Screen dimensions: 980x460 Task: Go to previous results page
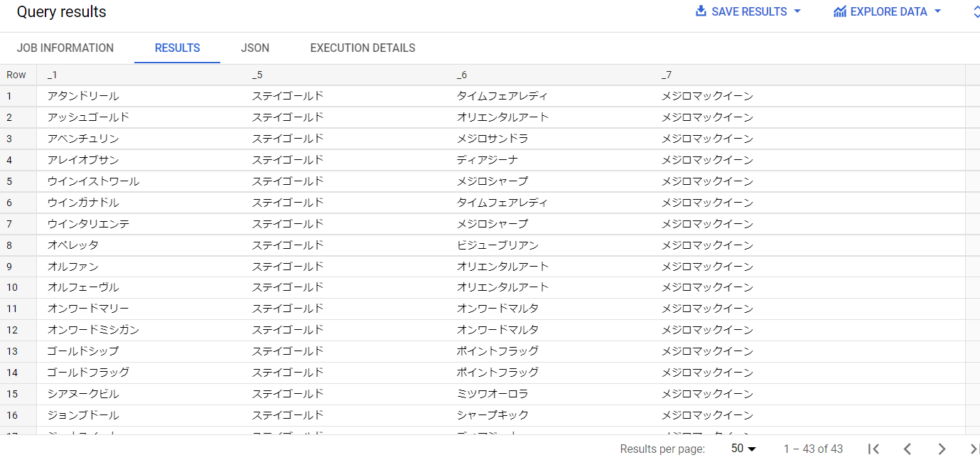pyautogui.click(x=908, y=449)
